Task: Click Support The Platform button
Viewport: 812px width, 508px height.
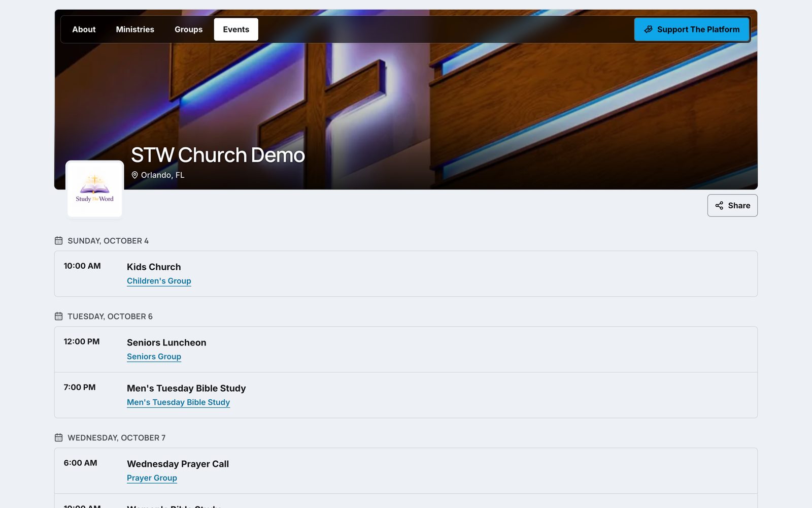Action: click(692, 29)
